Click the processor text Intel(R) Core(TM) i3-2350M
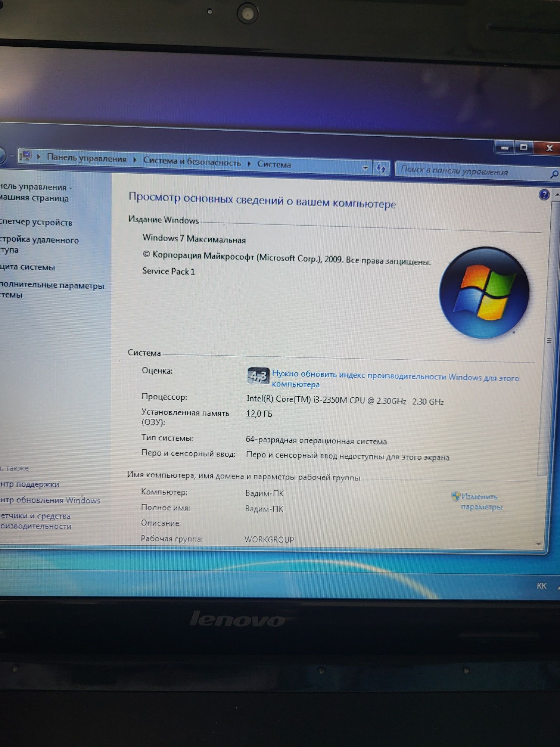Screen dimensions: 560x747 (345, 400)
